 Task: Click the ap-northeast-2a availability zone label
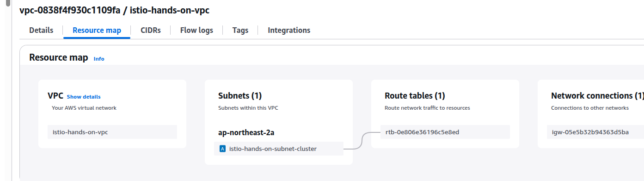point(246,132)
